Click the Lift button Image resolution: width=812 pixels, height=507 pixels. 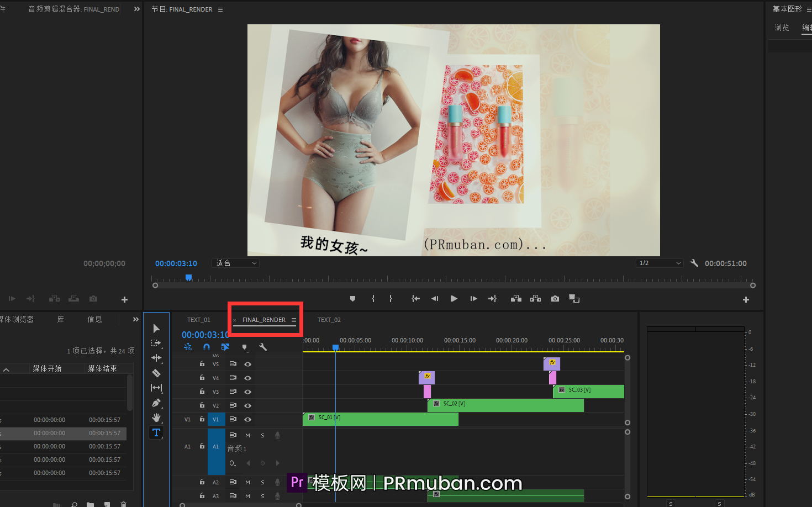click(x=516, y=299)
